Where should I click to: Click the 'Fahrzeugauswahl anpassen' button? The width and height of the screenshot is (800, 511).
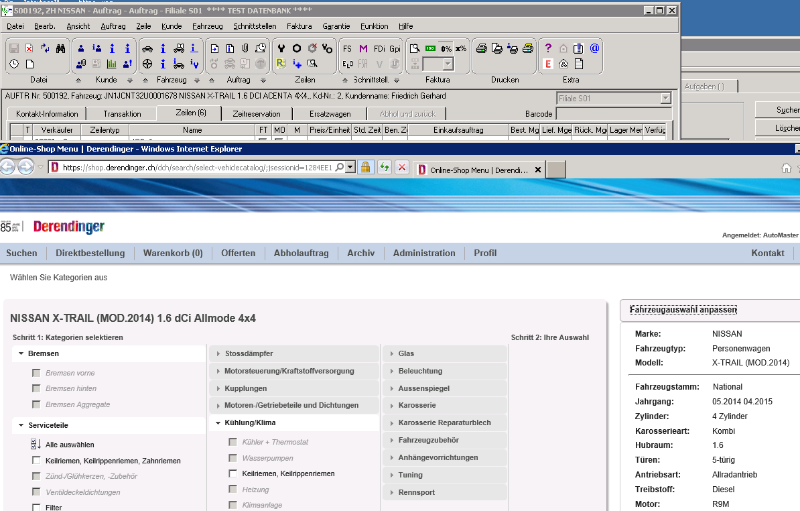click(x=681, y=311)
